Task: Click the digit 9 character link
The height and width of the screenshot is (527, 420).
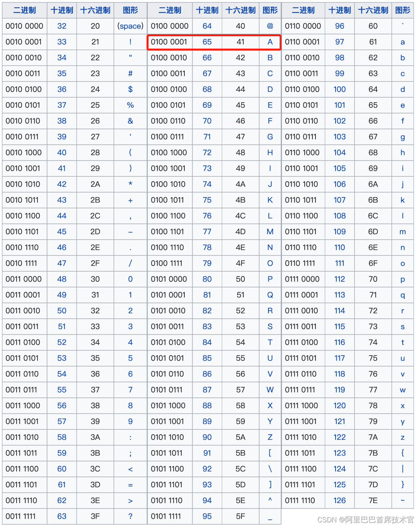Action: click(x=130, y=421)
